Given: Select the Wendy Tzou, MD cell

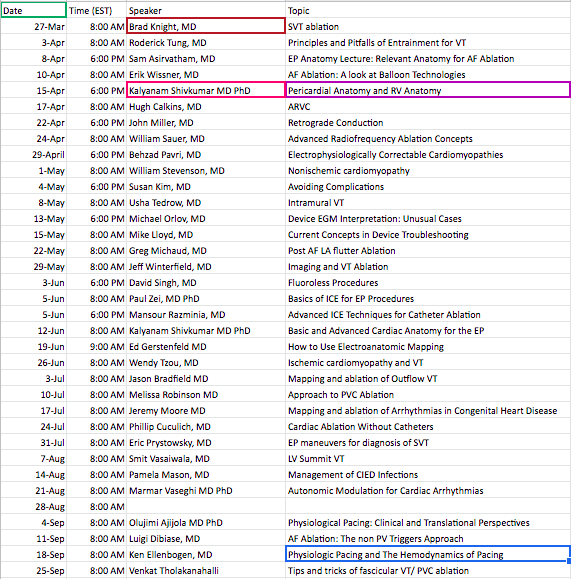Looking at the screenshot, I should [x=206, y=362].
